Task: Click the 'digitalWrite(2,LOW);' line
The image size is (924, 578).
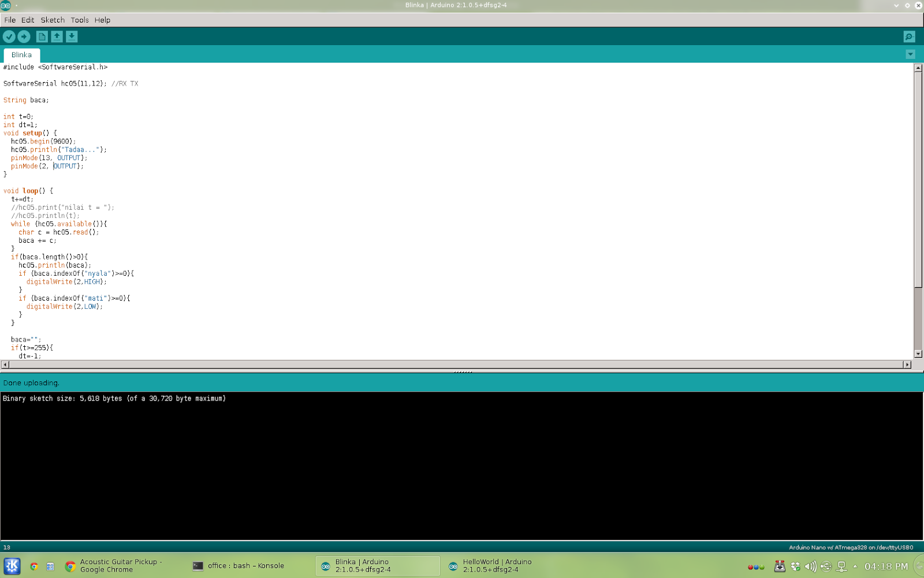Action: (65, 306)
